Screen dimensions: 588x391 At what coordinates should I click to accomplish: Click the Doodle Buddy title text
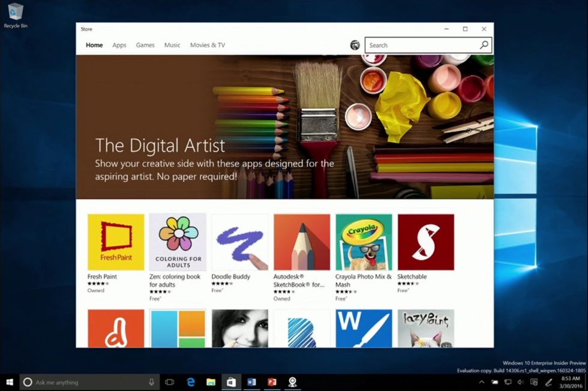click(x=230, y=276)
